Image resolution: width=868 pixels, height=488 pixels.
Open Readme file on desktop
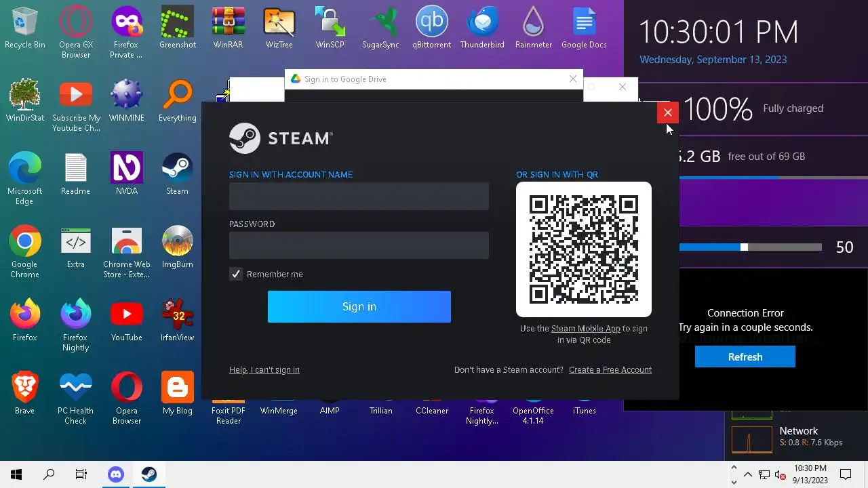tap(75, 175)
